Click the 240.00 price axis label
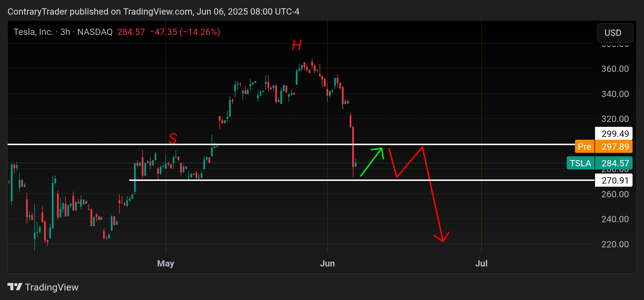644x300 pixels. tap(615, 219)
